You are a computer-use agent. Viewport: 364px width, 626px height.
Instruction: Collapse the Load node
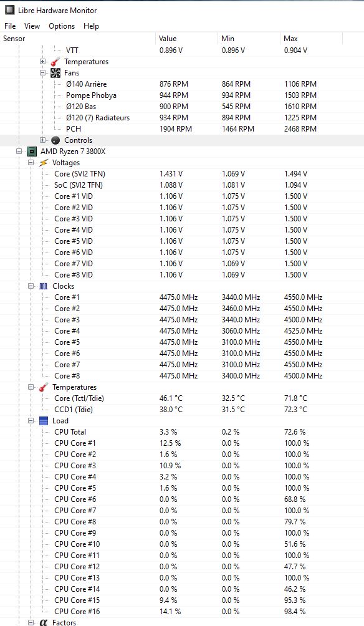(31, 420)
